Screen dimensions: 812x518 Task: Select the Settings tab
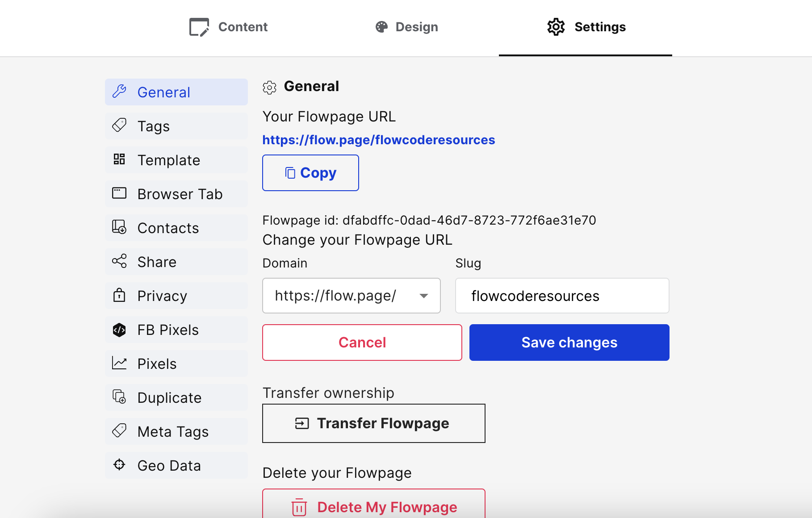pyautogui.click(x=586, y=27)
